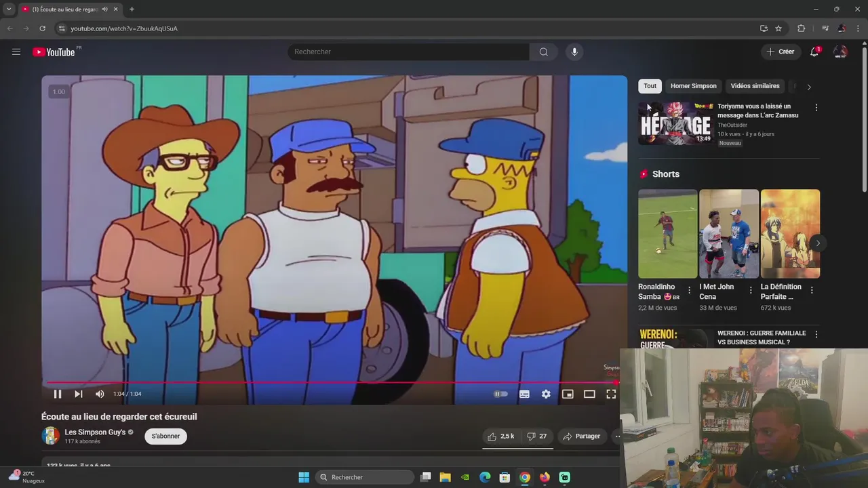This screenshot has height=488, width=868.
Task: Skip to the next video
Action: (79, 394)
